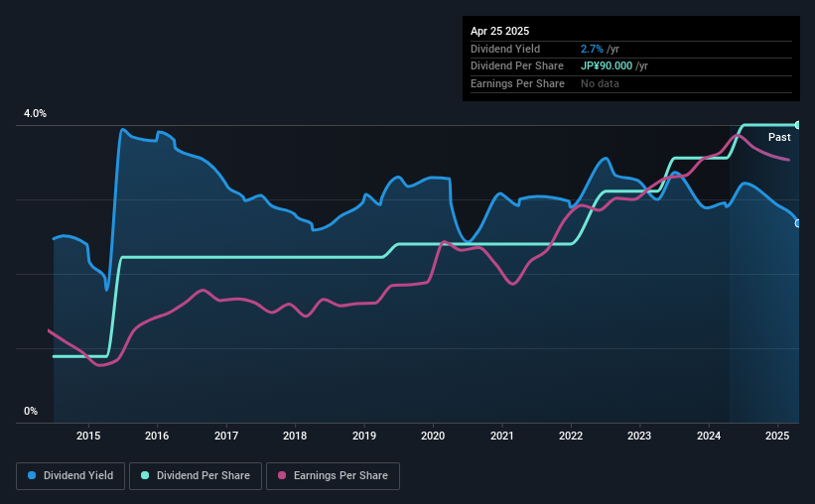Click the blue Dividend Yield legend dot

32,475
